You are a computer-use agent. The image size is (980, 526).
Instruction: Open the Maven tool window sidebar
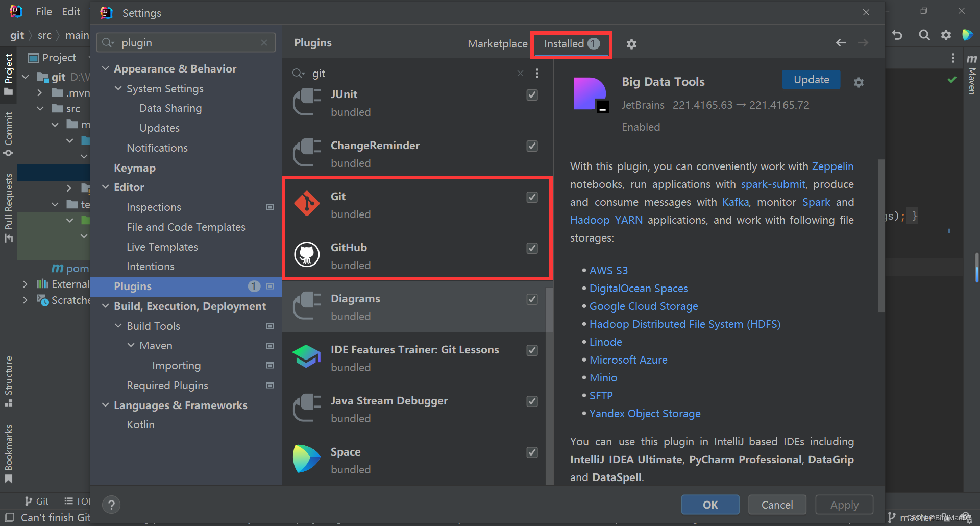pyautogui.click(x=972, y=75)
